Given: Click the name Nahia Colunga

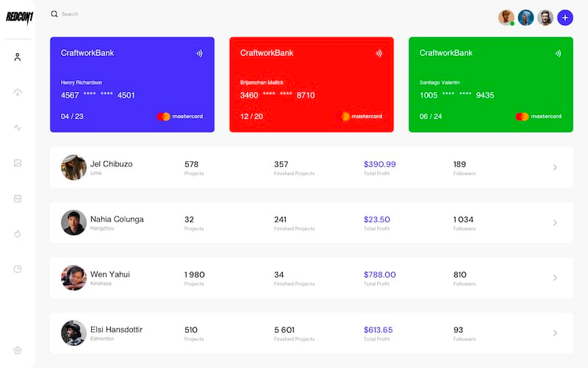Looking at the screenshot, I should coord(117,219).
